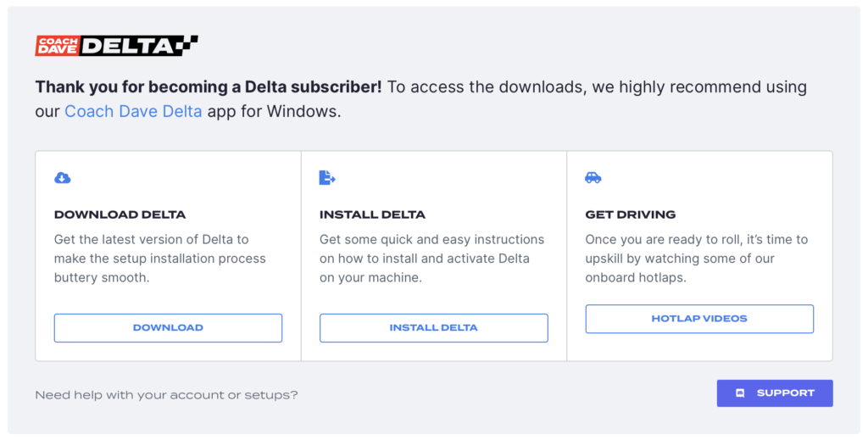Click 'Need help with your account' text
Screen dimensions: 868x440
click(166, 395)
